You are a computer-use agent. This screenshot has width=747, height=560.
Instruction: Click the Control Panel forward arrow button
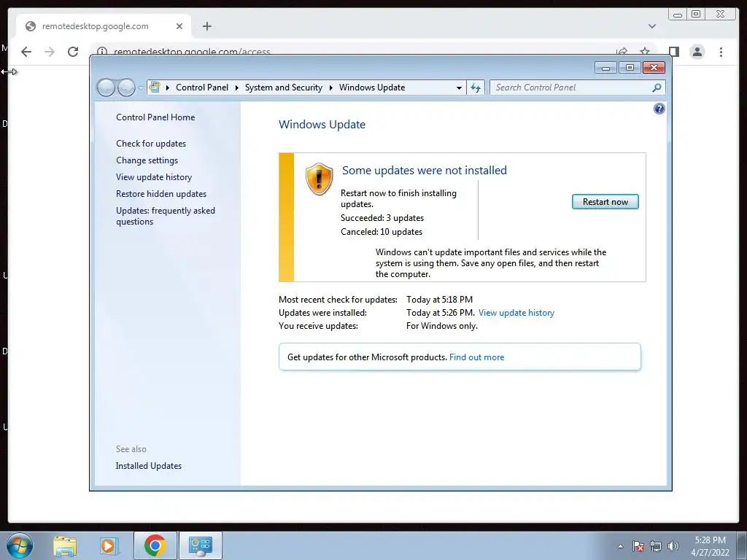(126, 87)
